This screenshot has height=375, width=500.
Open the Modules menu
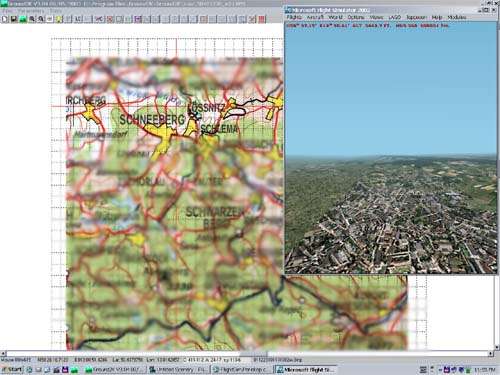[x=457, y=17]
